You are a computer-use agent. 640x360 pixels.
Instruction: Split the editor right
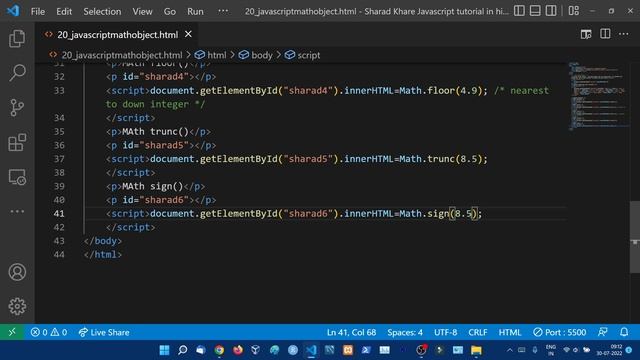(x=605, y=34)
